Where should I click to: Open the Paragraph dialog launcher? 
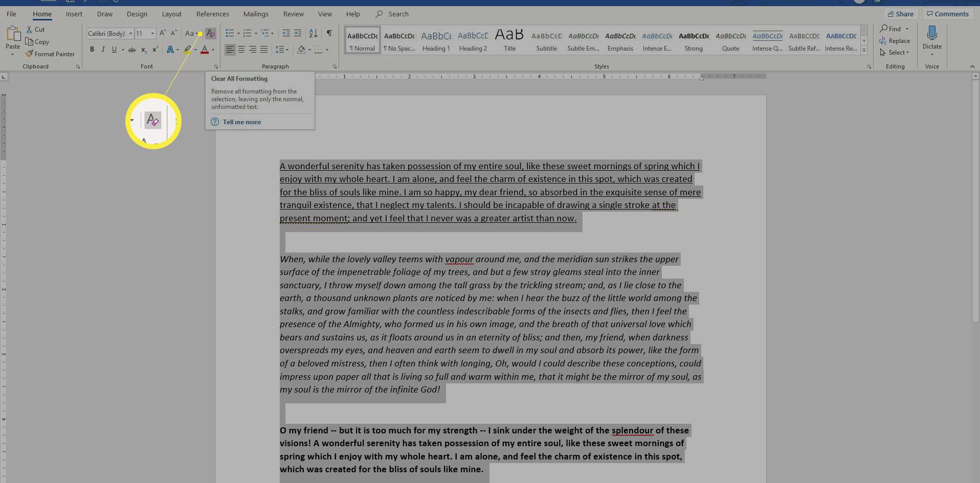click(x=335, y=67)
